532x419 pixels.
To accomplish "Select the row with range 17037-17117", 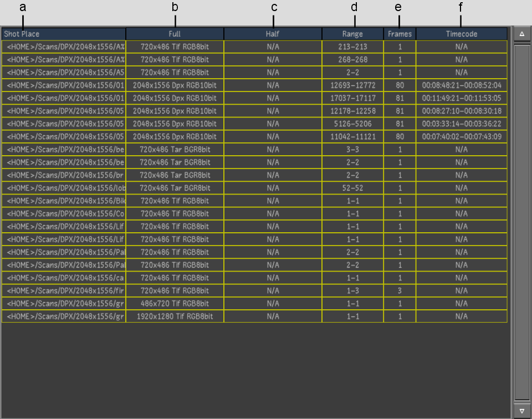I will (x=254, y=98).
